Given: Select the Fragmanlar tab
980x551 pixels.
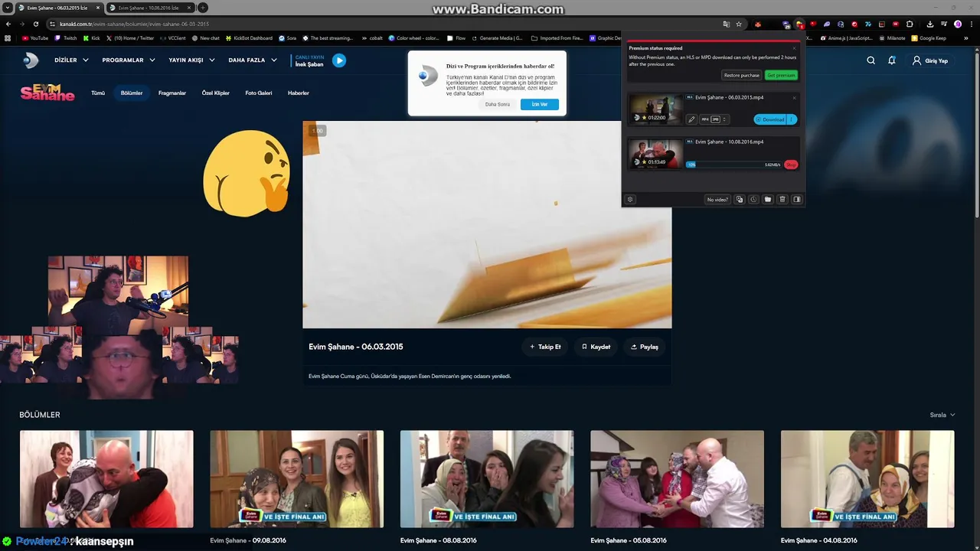Looking at the screenshot, I should click(x=172, y=93).
